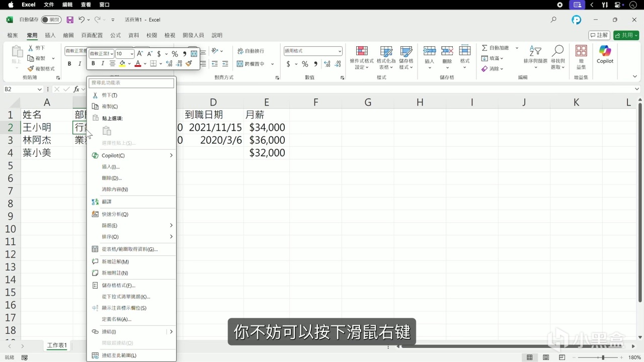Decrease decimal places in mini toolbar
The width and height of the screenshot is (644, 362).
point(179,63)
